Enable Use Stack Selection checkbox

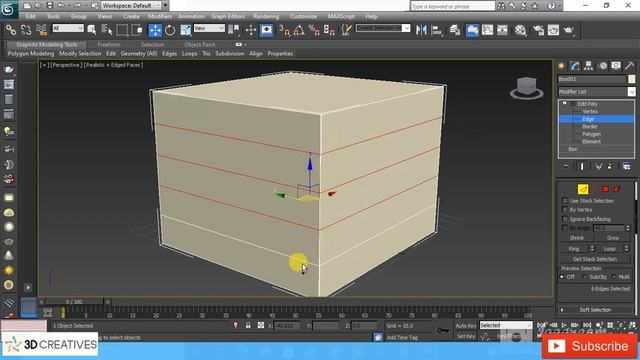565,200
